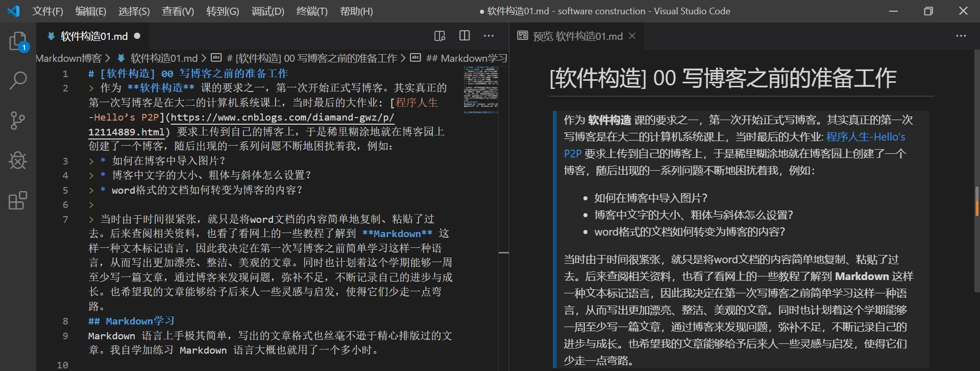Click line number 9 in the gutter
The width and height of the screenshot is (980, 371).
click(65, 336)
